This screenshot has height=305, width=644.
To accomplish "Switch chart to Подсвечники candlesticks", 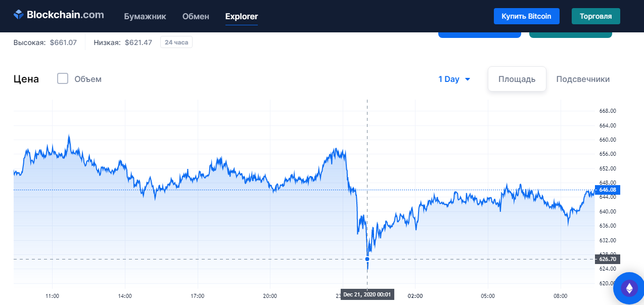I will [583, 79].
